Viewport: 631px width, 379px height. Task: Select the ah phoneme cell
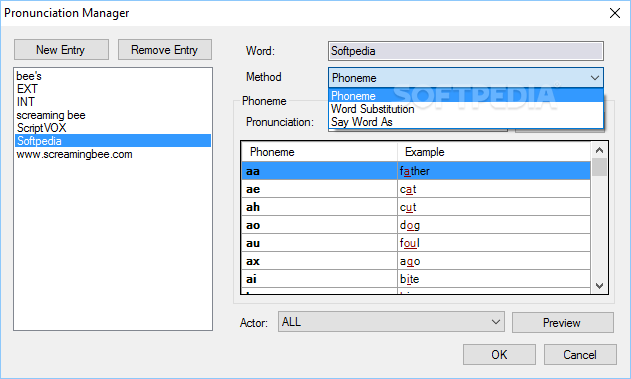point(320,207)
